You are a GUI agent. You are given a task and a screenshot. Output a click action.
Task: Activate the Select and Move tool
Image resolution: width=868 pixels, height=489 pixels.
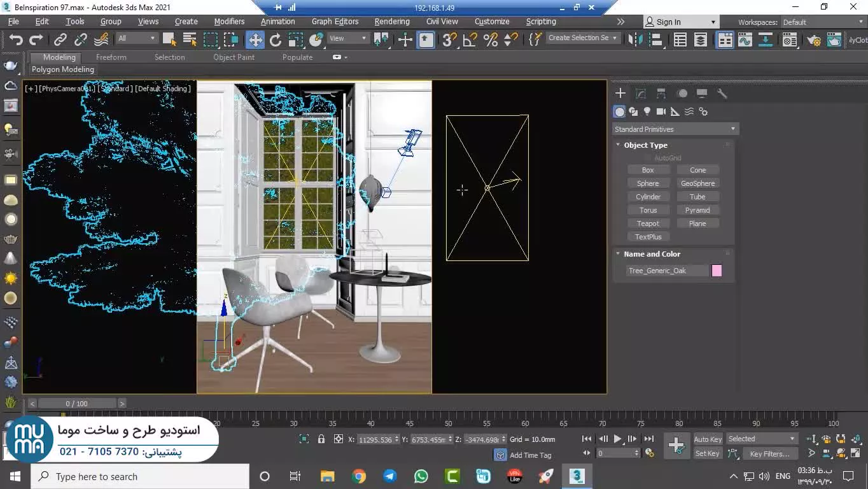click(255, 39)
